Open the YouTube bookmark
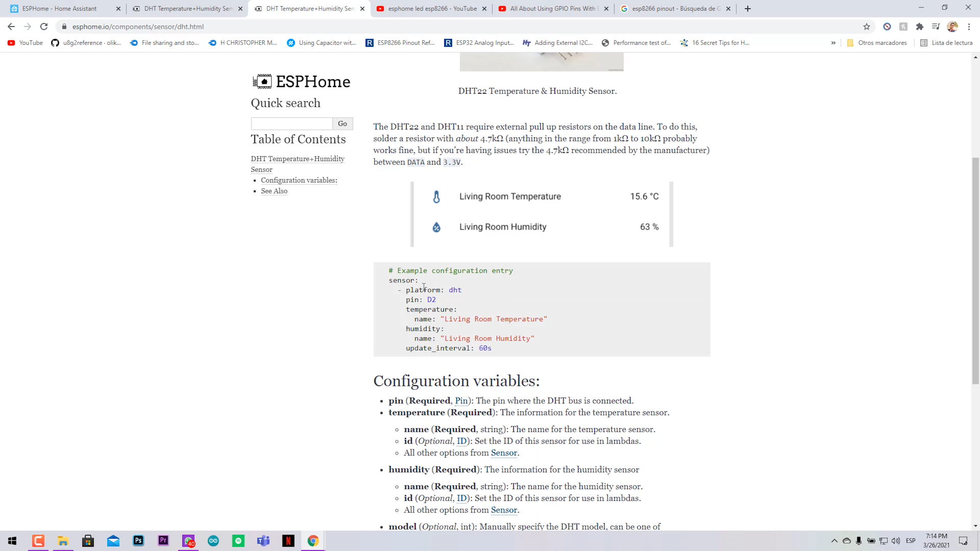980x551 pixels. click(x=26, y=43)
